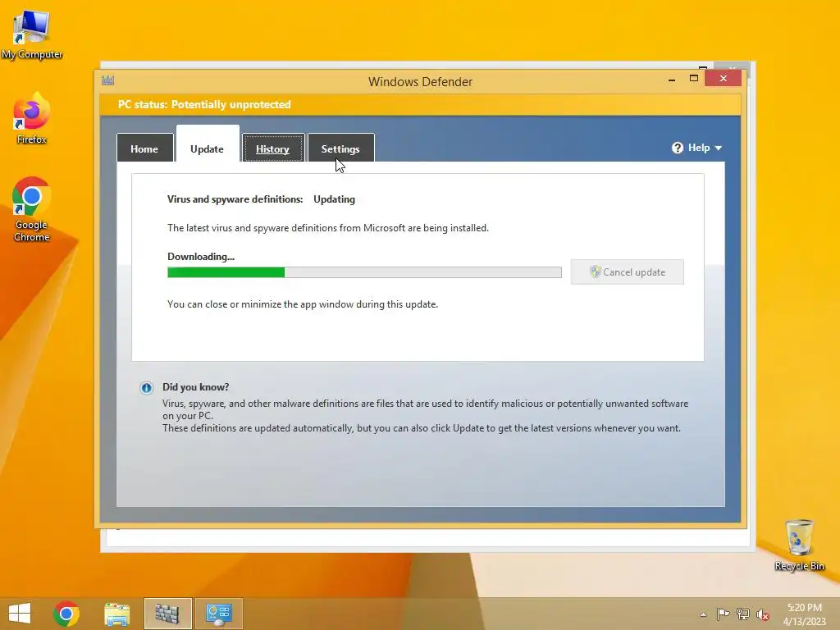Click the Windows Defender title bar icon
Image resolution: width=840 pixels, height=630 pixels.
pyautogui.click(x=107, y=80)
